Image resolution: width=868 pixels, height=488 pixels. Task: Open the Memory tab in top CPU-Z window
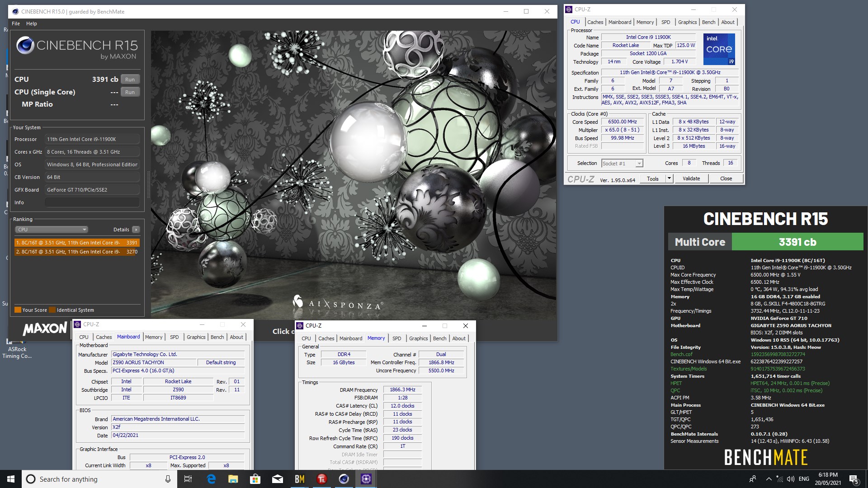click(645, 22)
